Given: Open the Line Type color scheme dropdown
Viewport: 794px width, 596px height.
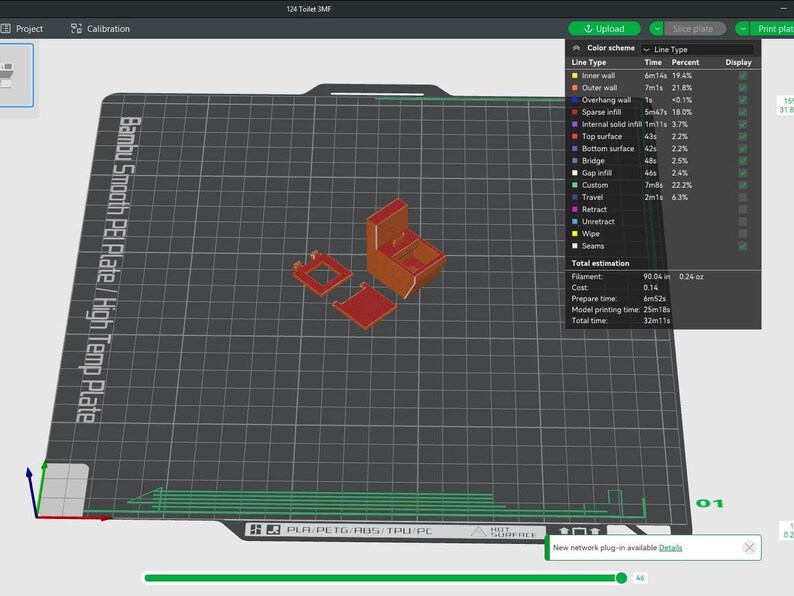Looking at the screenshot, I should coord(697,49).
